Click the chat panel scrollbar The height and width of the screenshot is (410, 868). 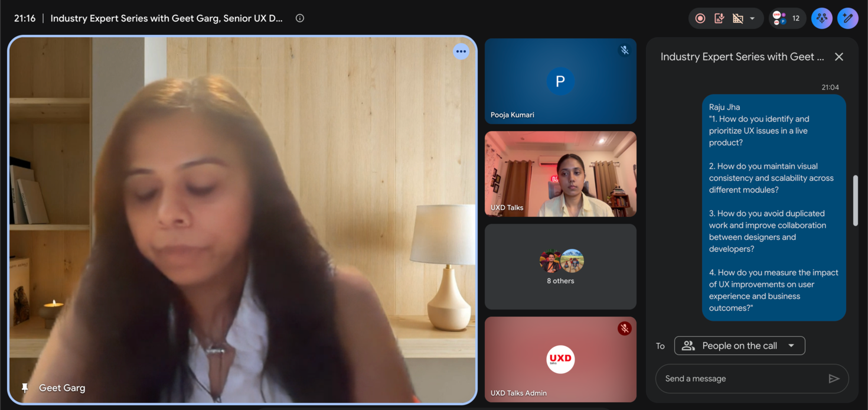(x=856, y=200)
